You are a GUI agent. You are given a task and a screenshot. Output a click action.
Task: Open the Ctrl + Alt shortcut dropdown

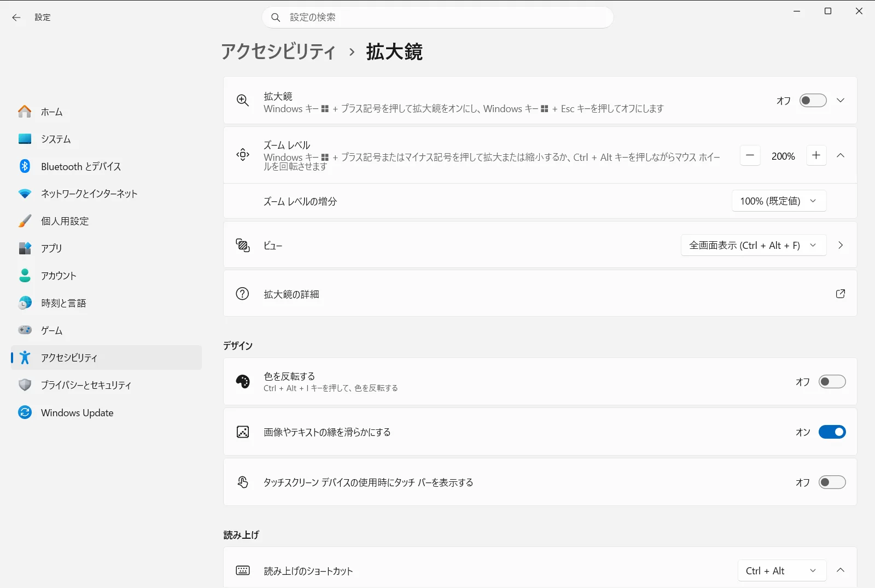pyautogui.click(x=782, y=571)
